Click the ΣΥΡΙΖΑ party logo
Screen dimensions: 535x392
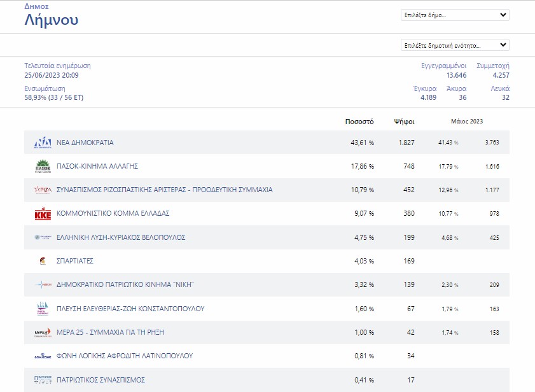pyautogui.click(x=43, y=190)
